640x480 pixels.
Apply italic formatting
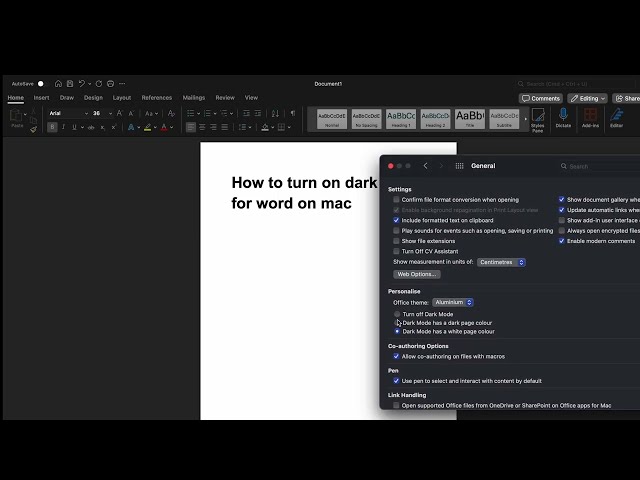click(x=64, y=127)
